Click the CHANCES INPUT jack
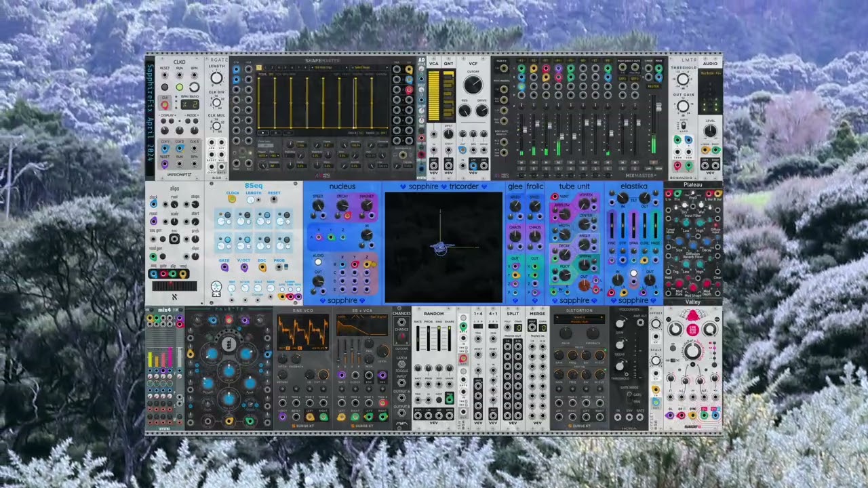 point(401,383)
